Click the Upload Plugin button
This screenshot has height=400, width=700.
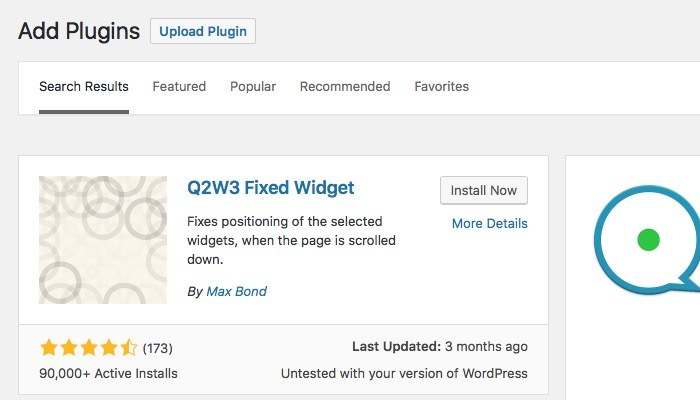coord(203,31)
